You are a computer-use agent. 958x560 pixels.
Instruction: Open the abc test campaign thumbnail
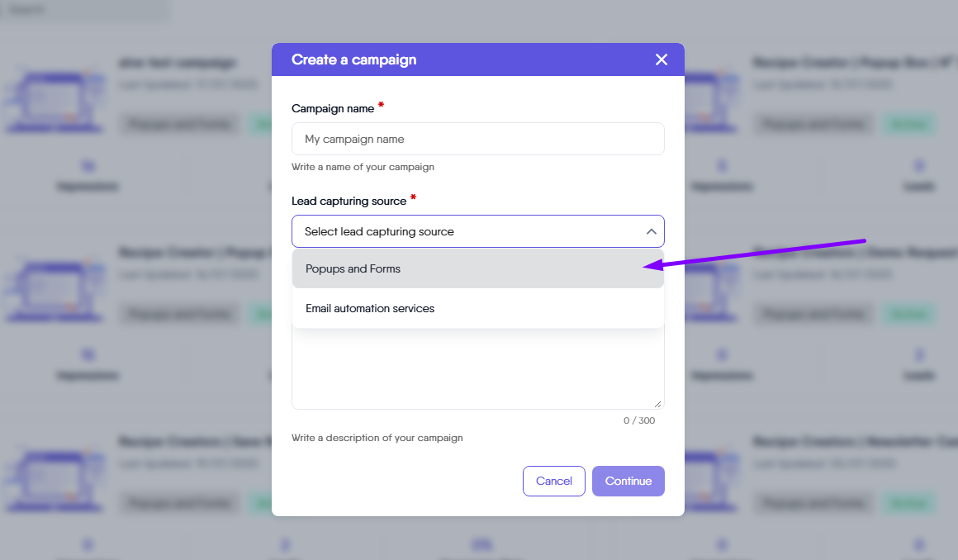[53, 96]
